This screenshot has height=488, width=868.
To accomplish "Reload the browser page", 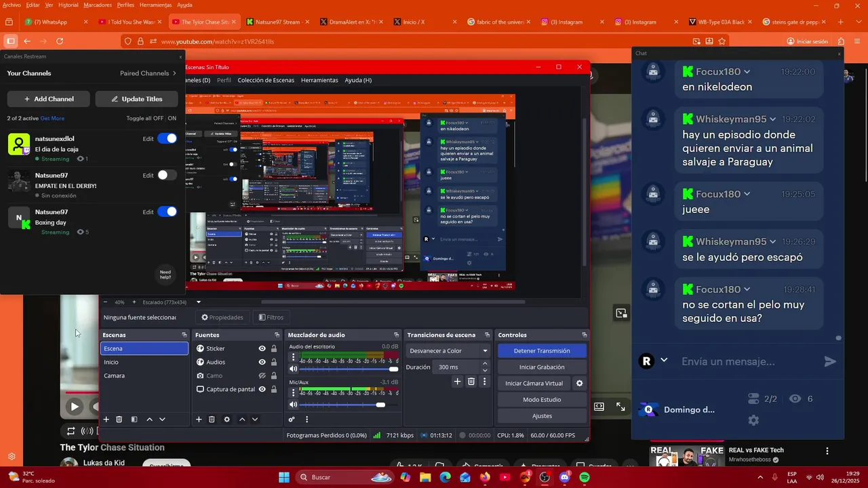I will (60, 41).
